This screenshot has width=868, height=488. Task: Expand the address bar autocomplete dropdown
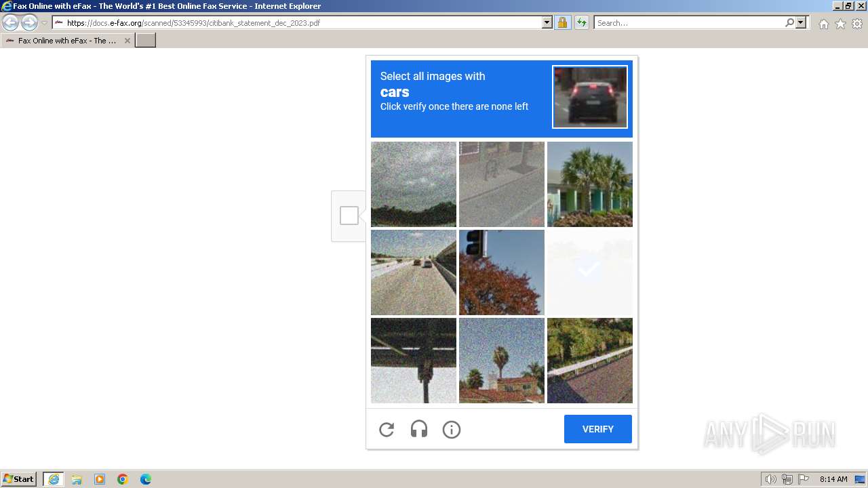click(547, 22)
